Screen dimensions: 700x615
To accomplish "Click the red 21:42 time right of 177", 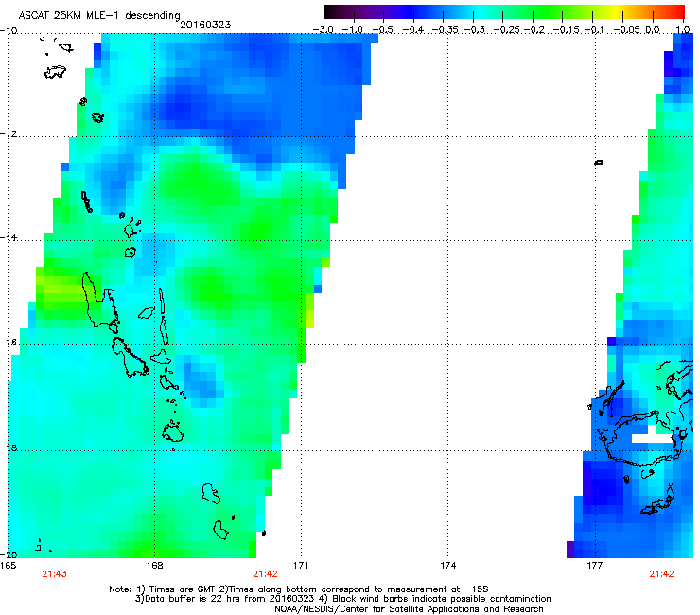I will (661, 574).
